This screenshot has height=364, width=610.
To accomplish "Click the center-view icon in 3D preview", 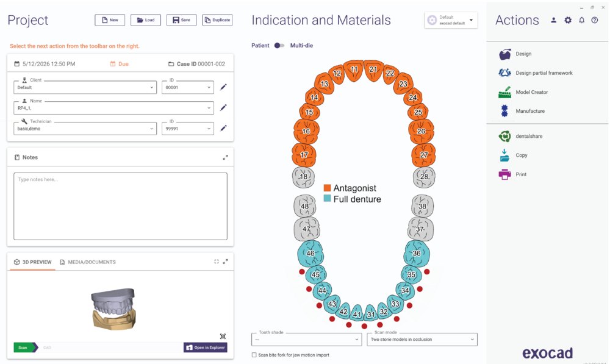I will tap(223, 336).
